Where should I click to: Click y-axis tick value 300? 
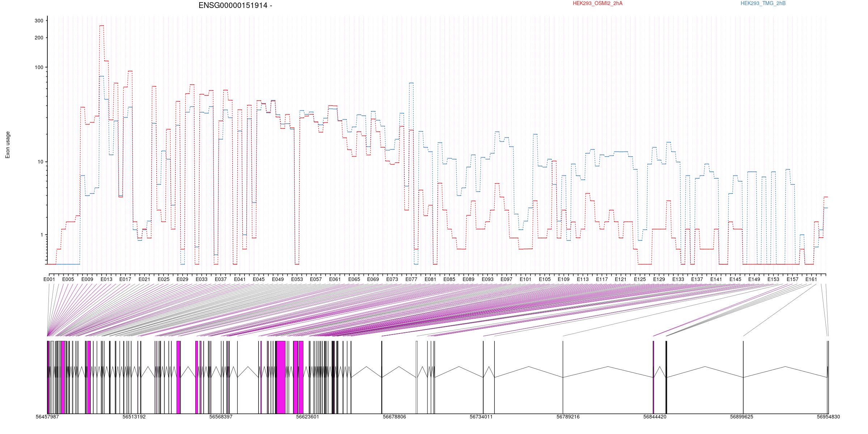(39, 21)
